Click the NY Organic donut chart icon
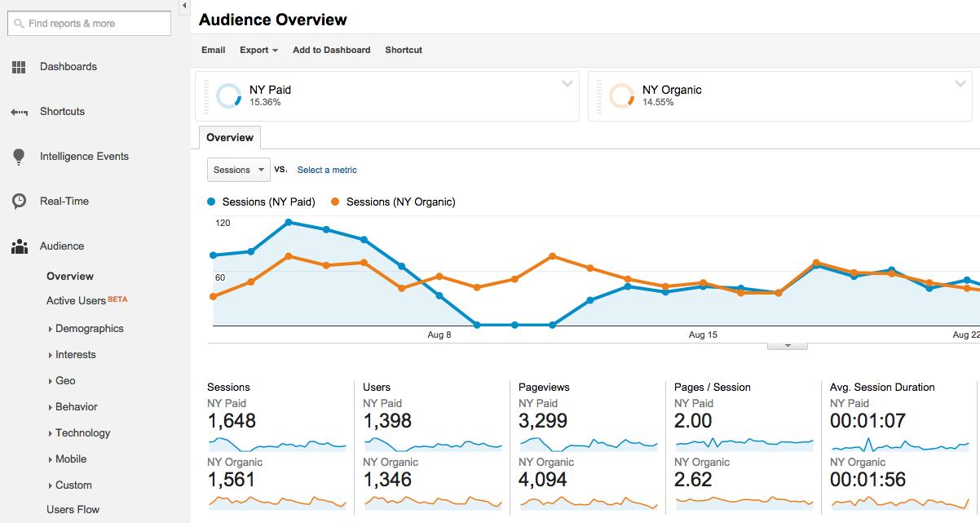 (621, 95)
